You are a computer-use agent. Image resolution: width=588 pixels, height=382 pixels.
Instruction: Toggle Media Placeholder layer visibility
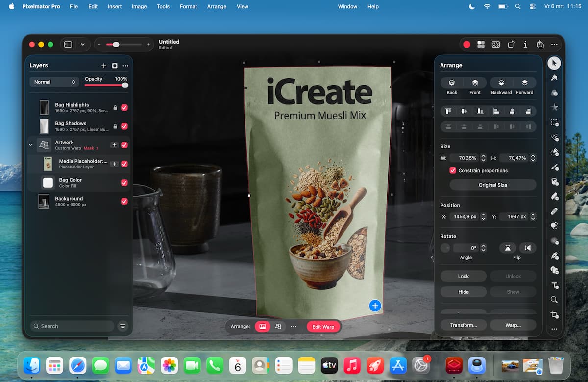pyautogui.click(x=124, y=164)
